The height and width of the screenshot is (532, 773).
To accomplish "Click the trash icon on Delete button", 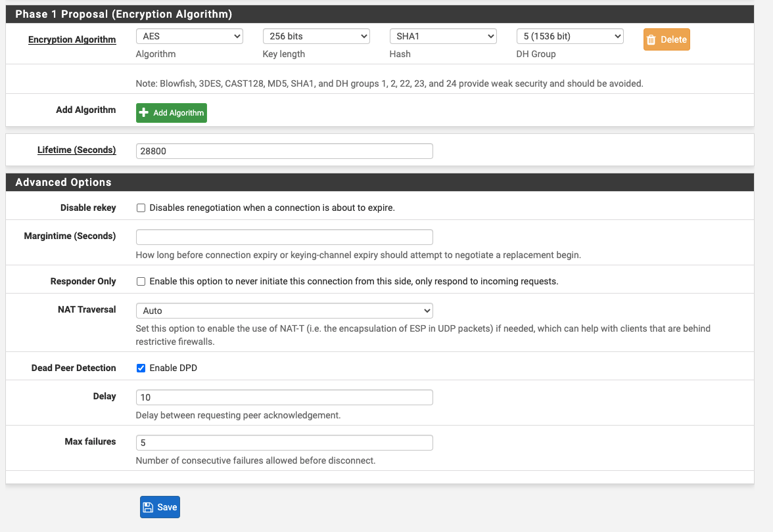I will point(651,39).
